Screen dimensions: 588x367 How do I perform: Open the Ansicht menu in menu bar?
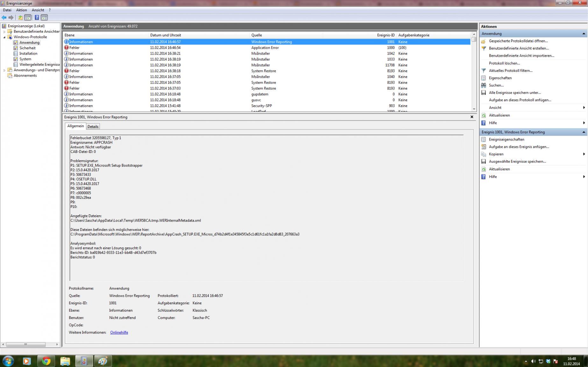pos(38,10)
